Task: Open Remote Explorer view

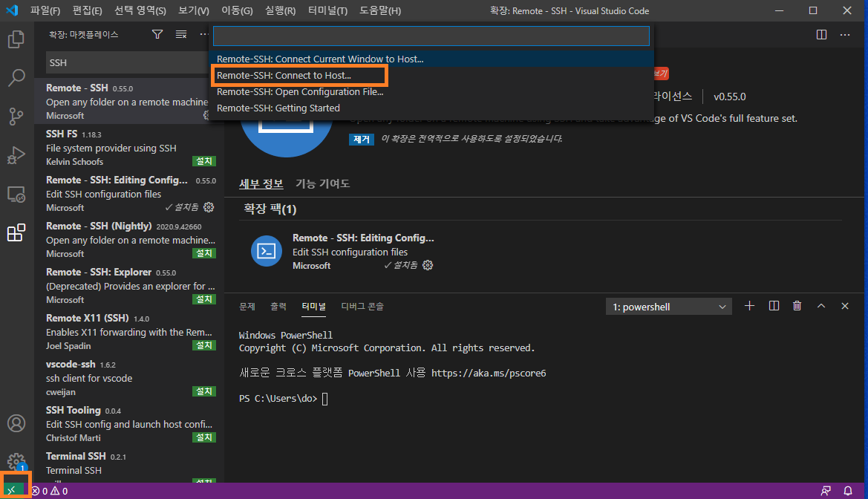Action: (16, 194)
